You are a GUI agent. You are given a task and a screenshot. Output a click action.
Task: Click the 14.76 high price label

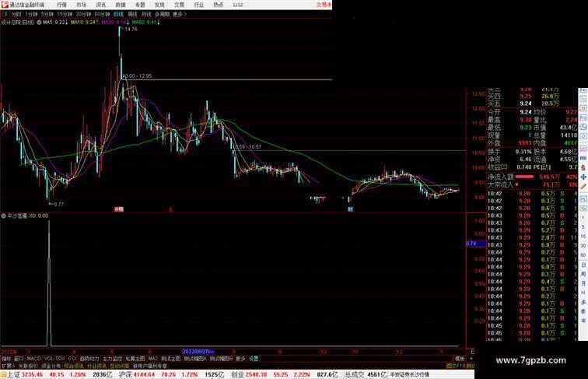[x=131, y=29]
